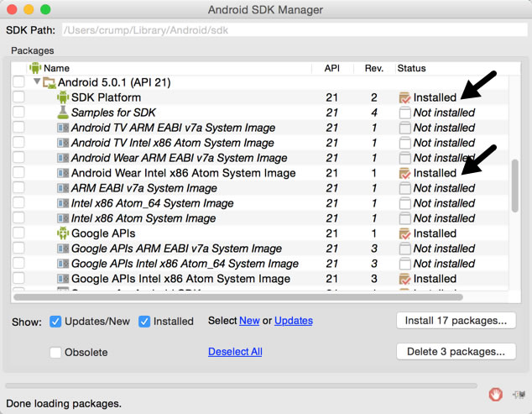Image resolution: width=532 pixels, height=414 pixels.
Task: Check the Android Wear ARM EABI v7a checkbox
Action: (x=18, y=157)
